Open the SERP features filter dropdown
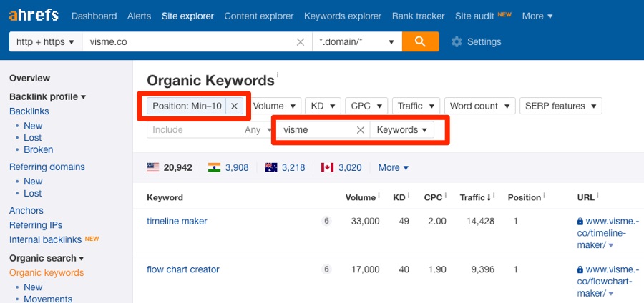Screen dimensions: 644x303 coord(560,106)
